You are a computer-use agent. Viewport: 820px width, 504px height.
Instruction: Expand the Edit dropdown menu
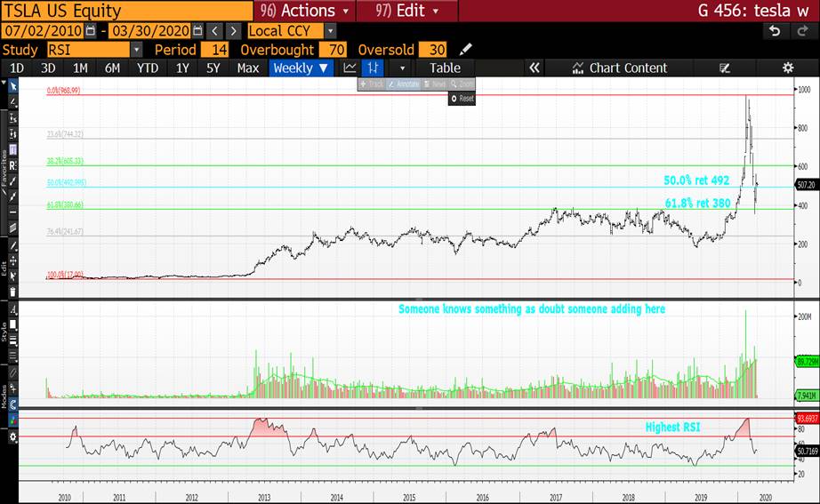[x=406, y=11]
